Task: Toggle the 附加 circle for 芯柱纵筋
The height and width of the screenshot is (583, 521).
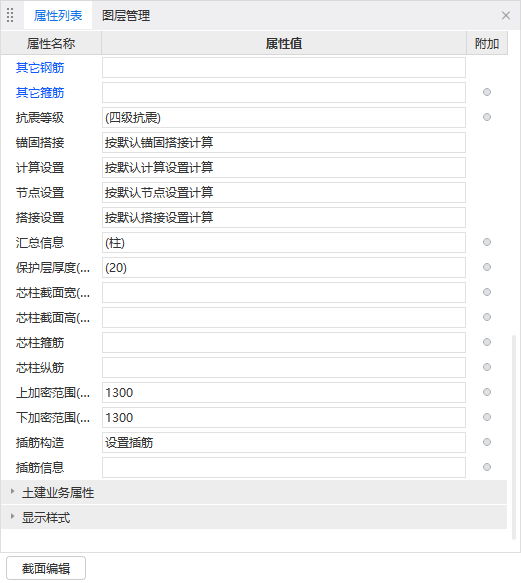Action: click(x=487, y=367)
